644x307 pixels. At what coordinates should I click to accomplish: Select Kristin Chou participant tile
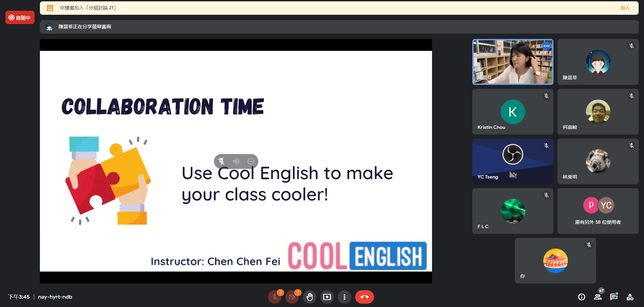tap(513, 112)
